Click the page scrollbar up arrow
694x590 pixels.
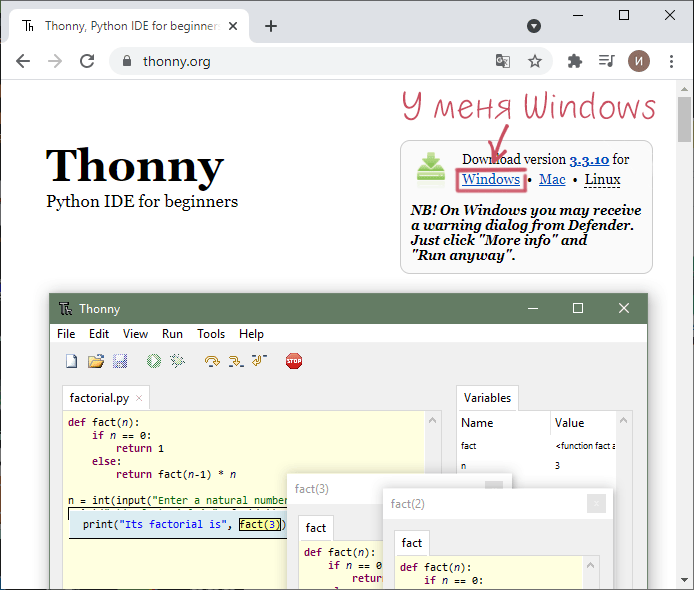pyautogui.click(x=685, y=89)
